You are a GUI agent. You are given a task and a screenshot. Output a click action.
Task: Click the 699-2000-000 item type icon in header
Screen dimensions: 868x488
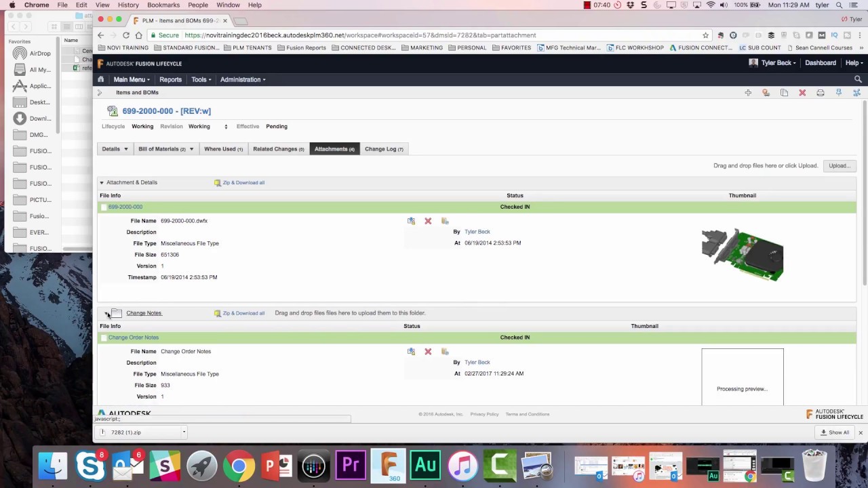click(x=113, y=111)
